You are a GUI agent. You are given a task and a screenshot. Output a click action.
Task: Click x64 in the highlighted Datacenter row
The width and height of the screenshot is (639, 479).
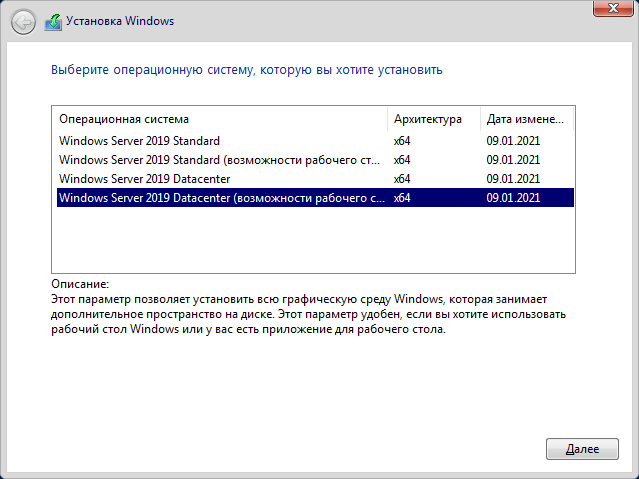402,198
